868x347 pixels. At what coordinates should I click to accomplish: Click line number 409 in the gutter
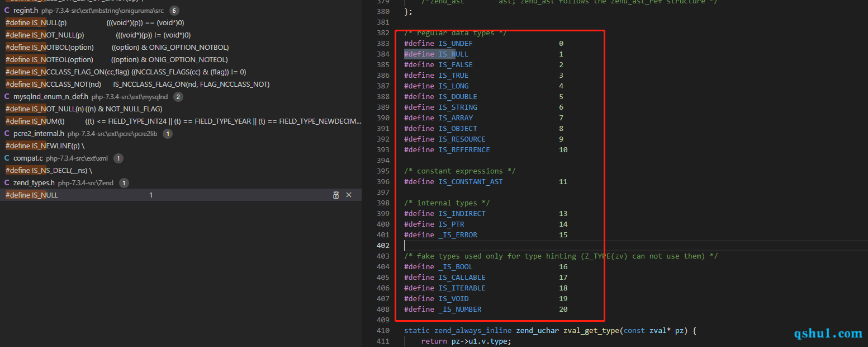(383, 320)
